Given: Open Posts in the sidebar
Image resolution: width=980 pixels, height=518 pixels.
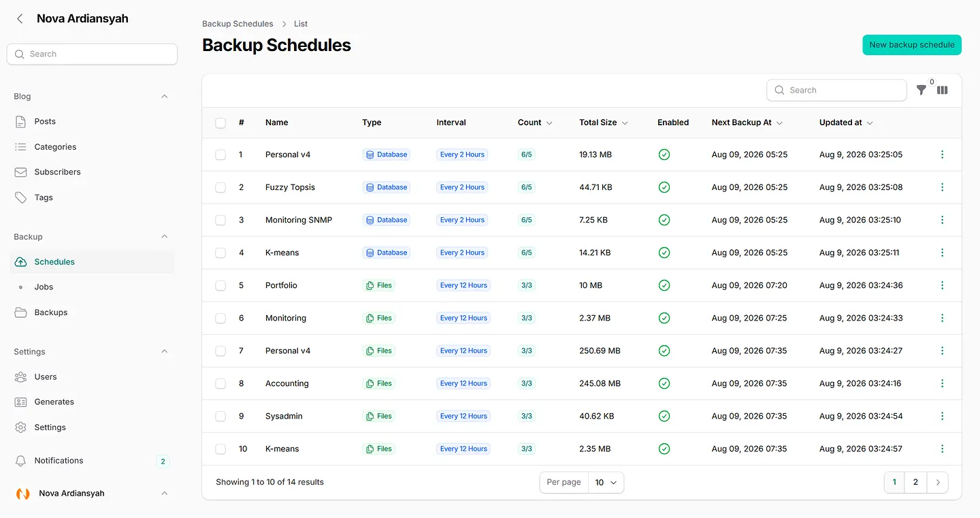Looking at the screenshot, I should pyautogui.click(x=92, y=122).
